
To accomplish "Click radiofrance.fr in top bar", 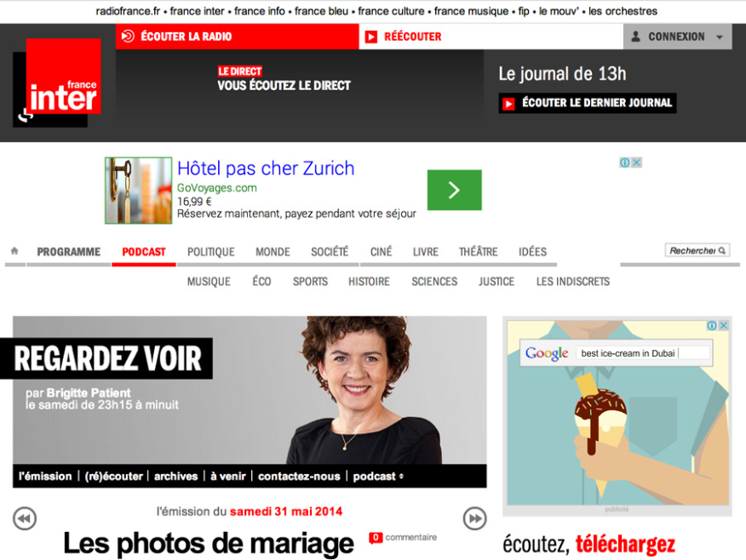I will (x=128, y=11).
